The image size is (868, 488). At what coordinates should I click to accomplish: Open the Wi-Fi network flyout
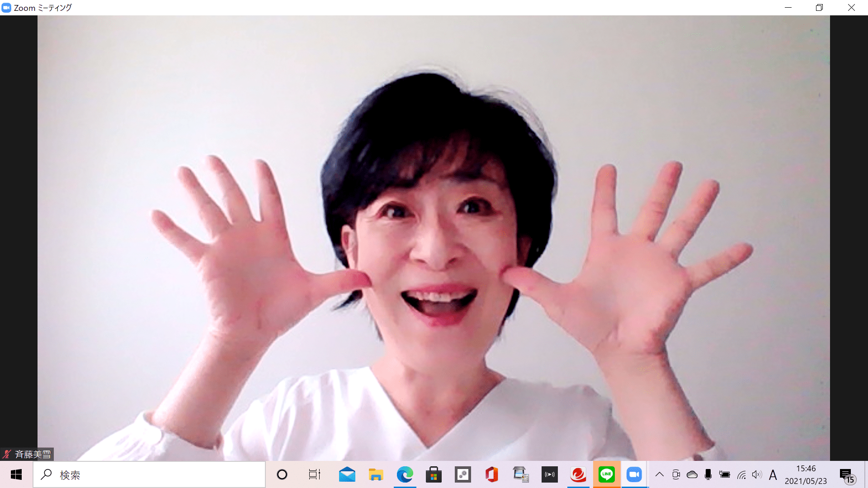pyautogui.click(x=741, y=475)
